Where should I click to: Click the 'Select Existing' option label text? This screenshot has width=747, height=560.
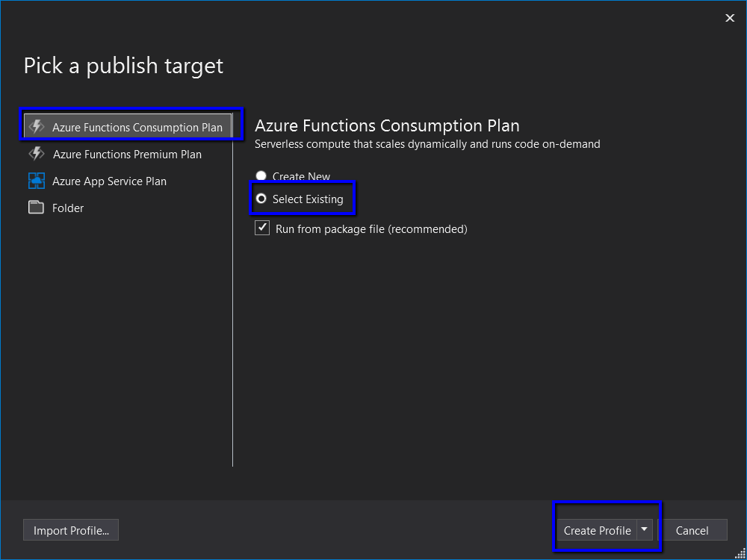tap(308, 199)
